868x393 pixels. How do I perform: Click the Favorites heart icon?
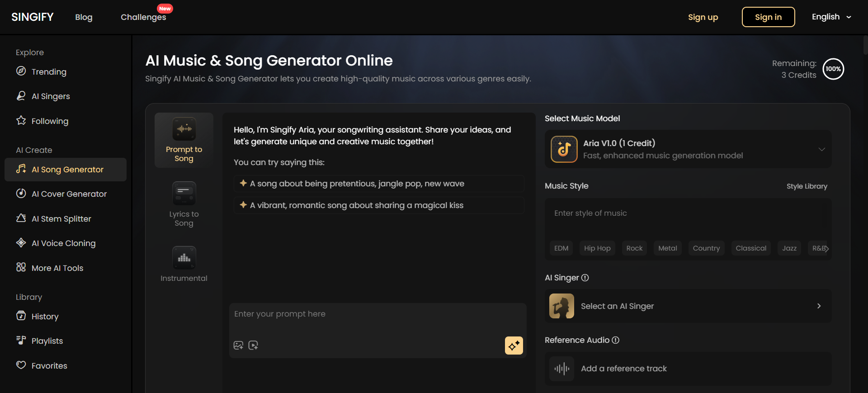tap(21, 365)
